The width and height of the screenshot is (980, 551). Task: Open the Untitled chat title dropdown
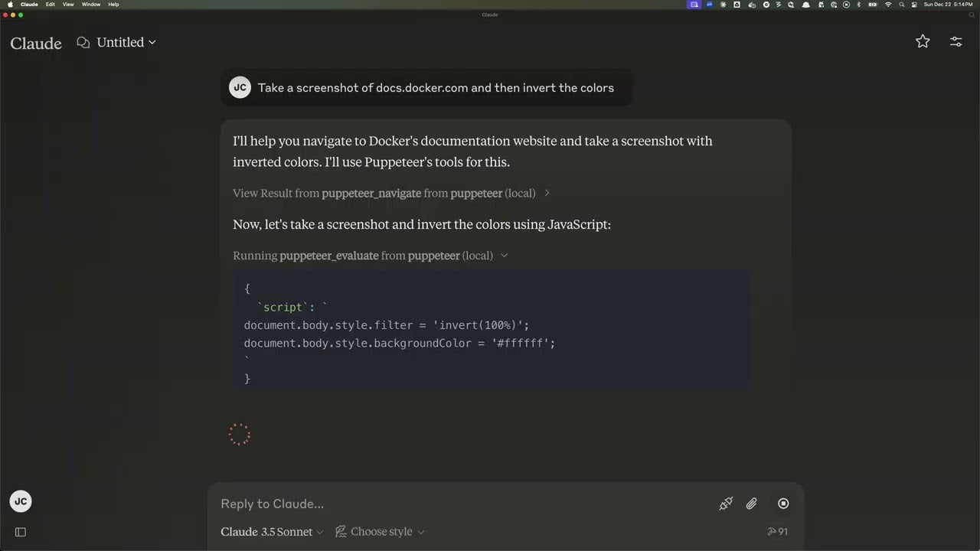pos(126,43)
